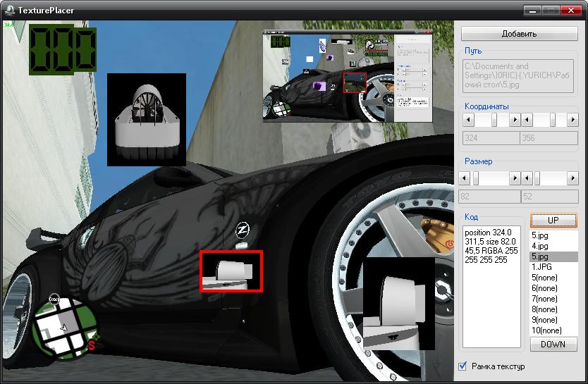This screenshot has width=588, height=384.
Task: Select the 10(none) list slot
Action: pyautogui.click(x=553, y=330)
